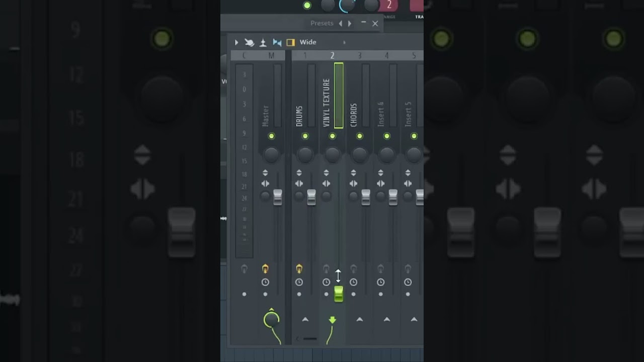Click the Master send level knob
The height and width of the screenshot is (362, 644).
tap(271, 319)
